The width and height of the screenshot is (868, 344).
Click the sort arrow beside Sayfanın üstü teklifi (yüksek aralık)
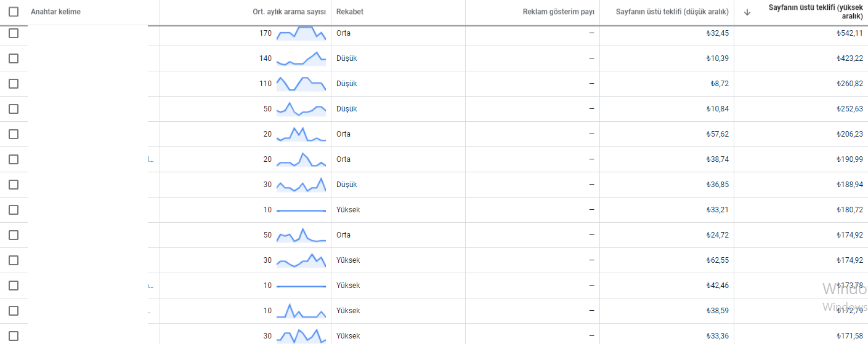pos(747,12)
